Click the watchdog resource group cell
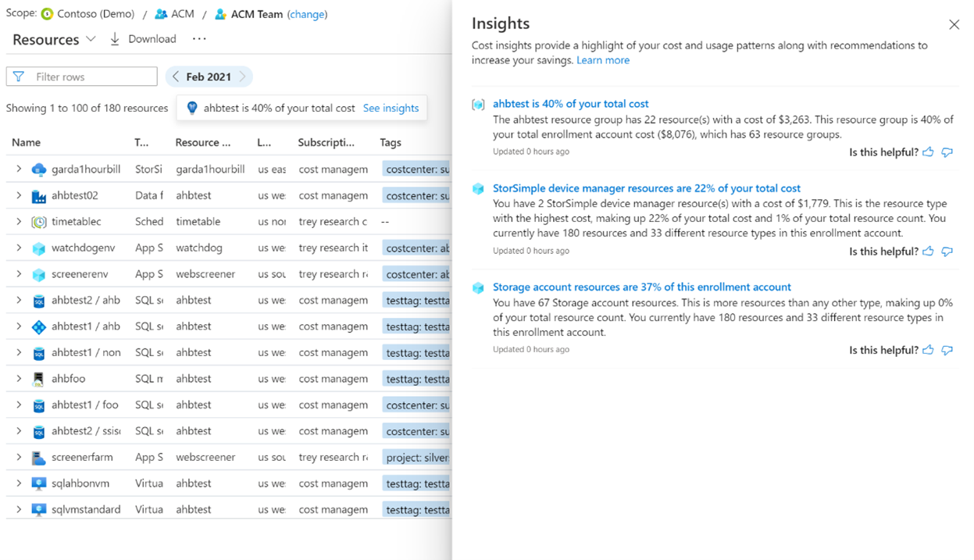Screen dimensions: 974x560 click(x=199, y=248)
